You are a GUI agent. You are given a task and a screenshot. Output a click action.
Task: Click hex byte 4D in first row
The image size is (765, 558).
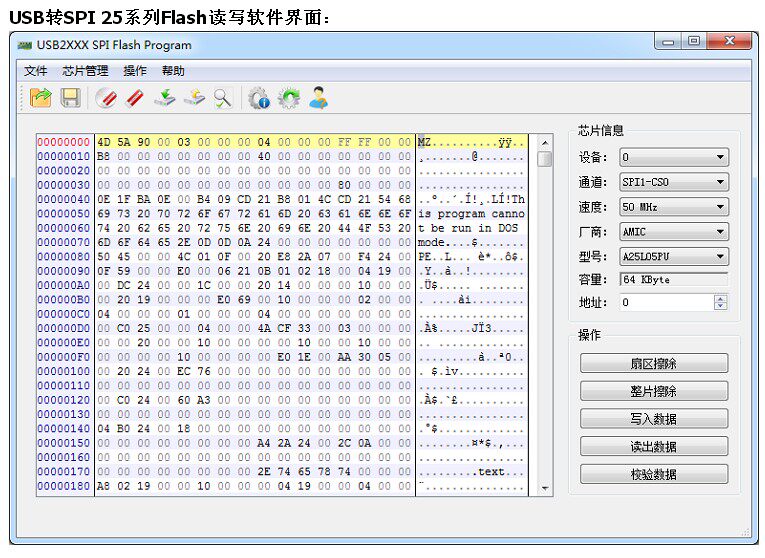coord(103,142)
